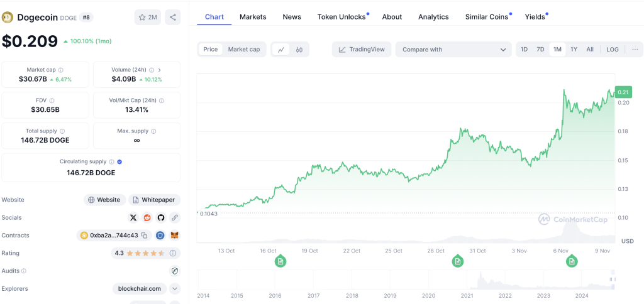The image size is (644, 304).
Task: Click the Vol/Mkt Cap info icon
Action: click(x=162, y=100)
